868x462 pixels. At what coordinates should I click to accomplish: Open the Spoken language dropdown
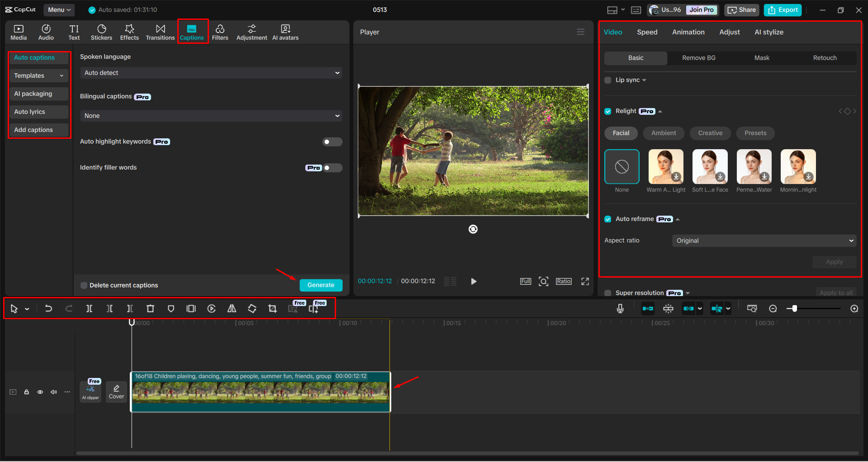tap(210, 72)
